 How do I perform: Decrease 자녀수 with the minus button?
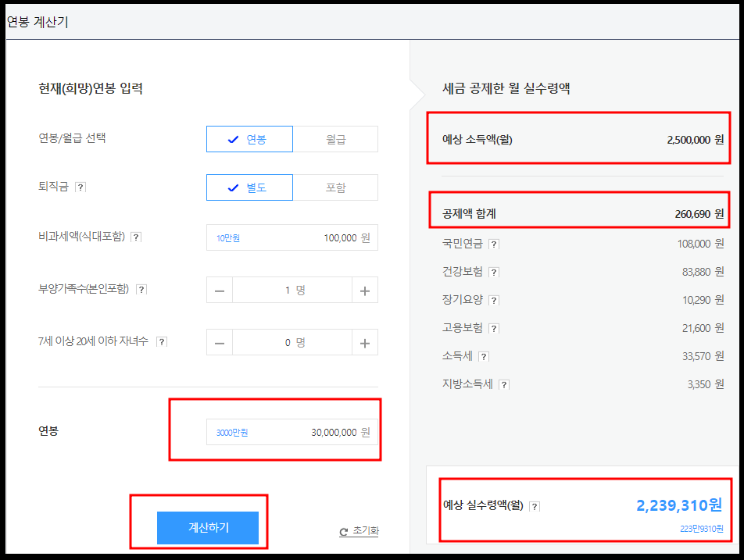[x=220, y=341]
